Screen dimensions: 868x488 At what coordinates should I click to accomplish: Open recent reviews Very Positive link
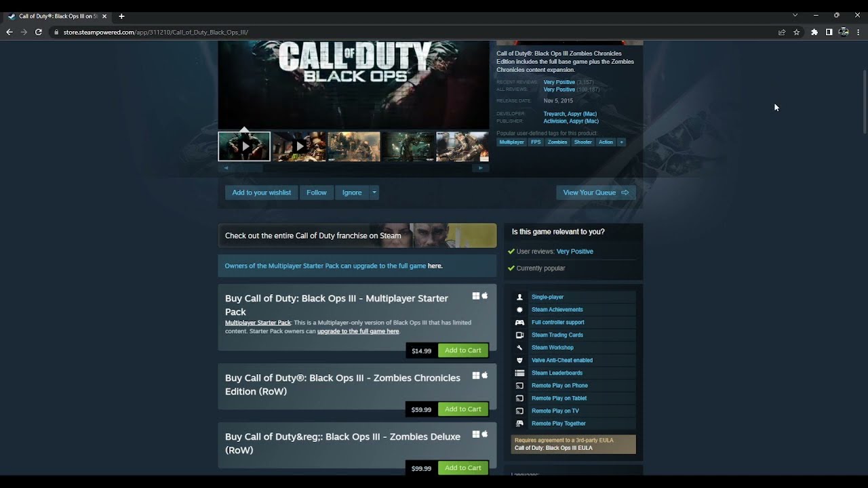tap(559, 82)
